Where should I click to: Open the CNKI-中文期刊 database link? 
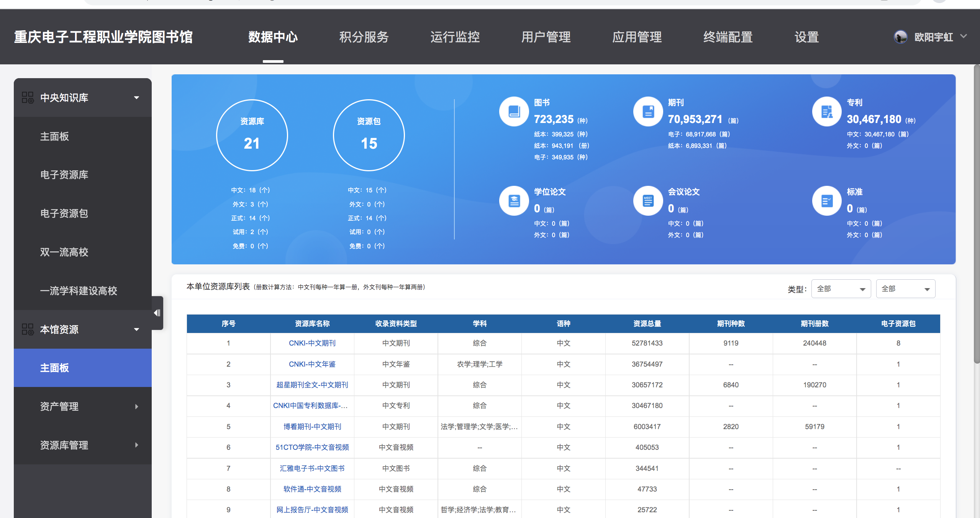point(312,343)
